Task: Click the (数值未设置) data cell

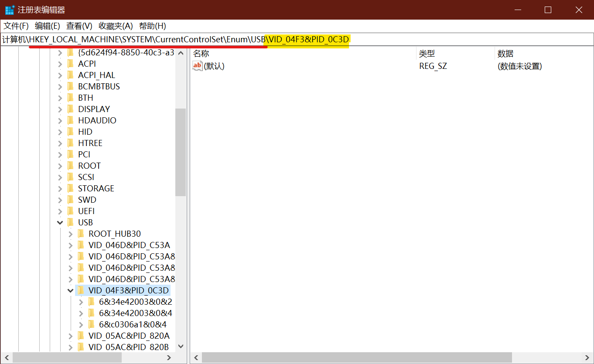Action: [519, 66]
